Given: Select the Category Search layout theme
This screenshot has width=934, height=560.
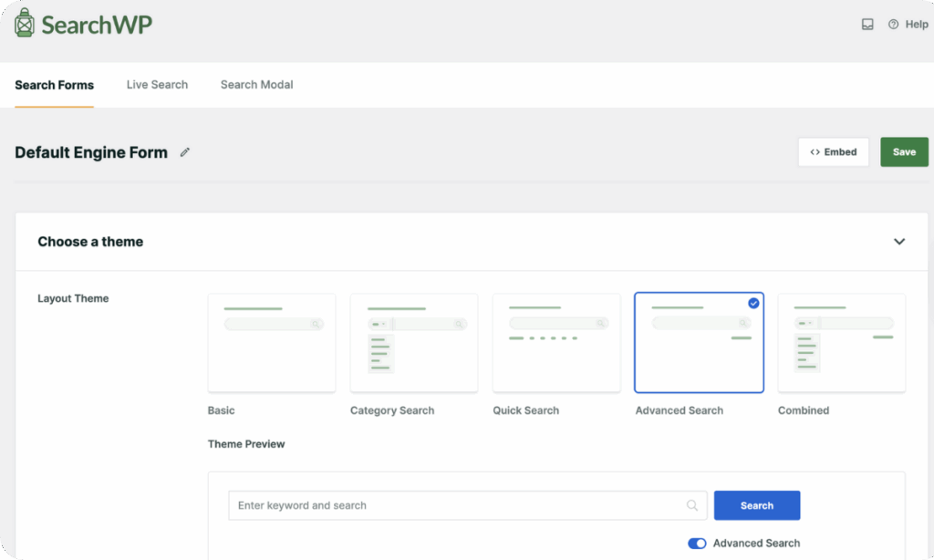Looking at the screenshot, I should [414, 343].
